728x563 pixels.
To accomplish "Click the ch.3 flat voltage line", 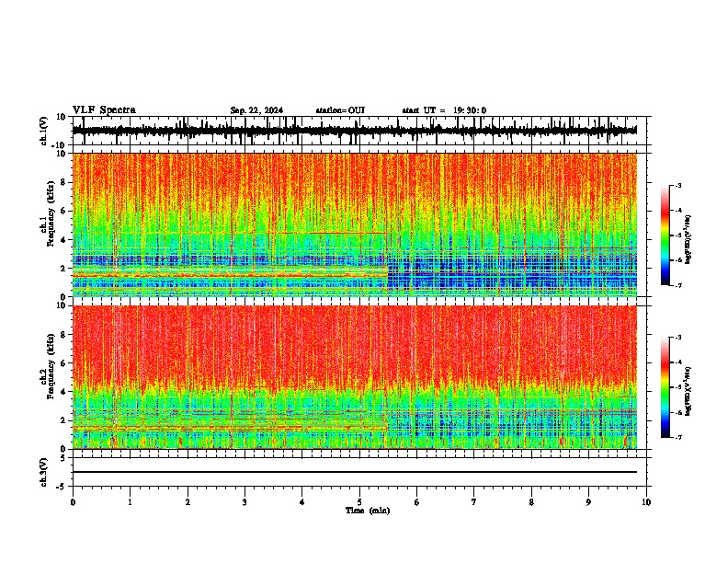I will click(x=355, y=472).
